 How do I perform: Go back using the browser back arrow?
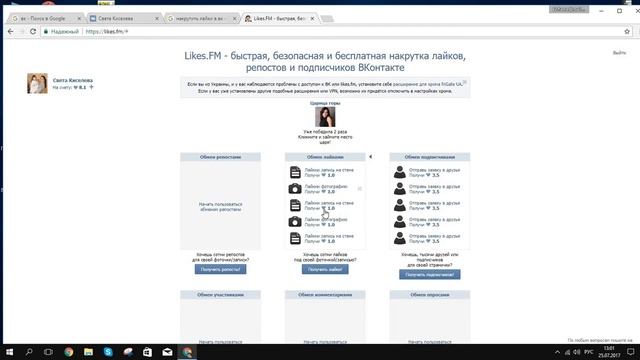coord(11,31)
